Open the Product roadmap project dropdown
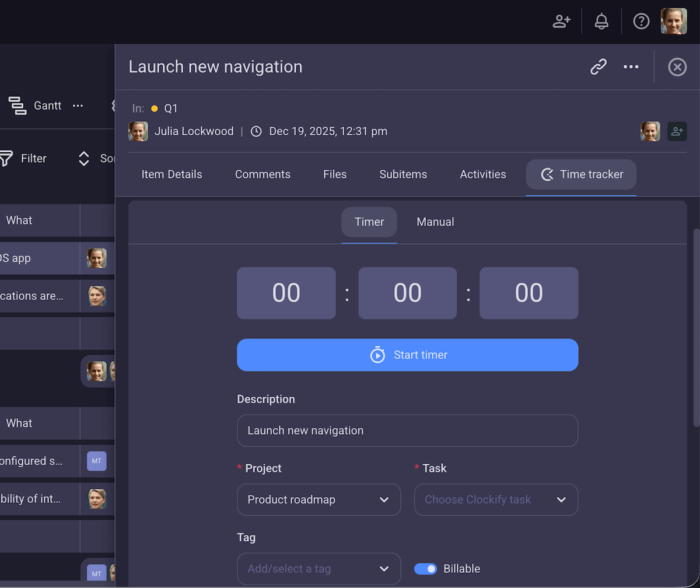Viewport: 700px width, 588px height. (318, 499)
